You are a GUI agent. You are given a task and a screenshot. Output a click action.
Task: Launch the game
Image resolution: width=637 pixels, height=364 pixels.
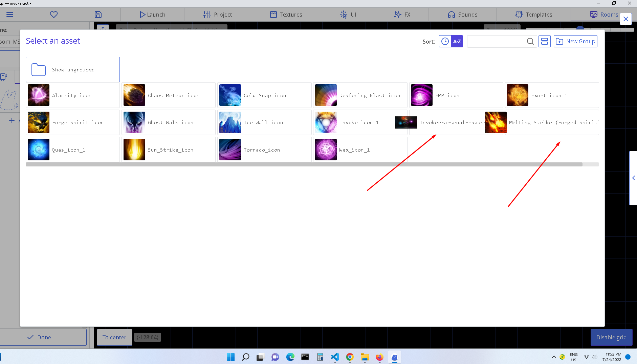click(152, 15)
